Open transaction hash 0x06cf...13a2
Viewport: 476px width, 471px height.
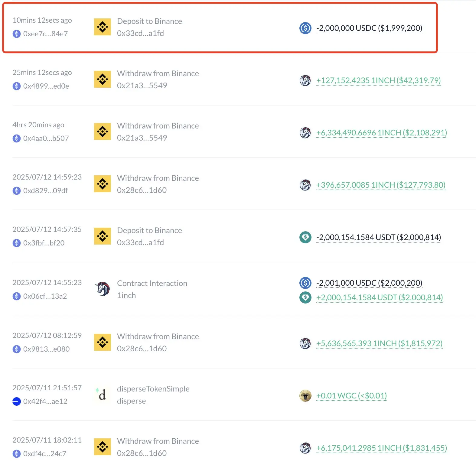pyautogui.click(x=45, y=296)
